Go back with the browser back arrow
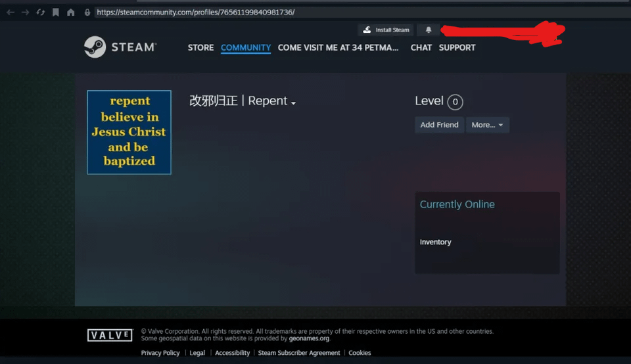 tap(11, 12)
